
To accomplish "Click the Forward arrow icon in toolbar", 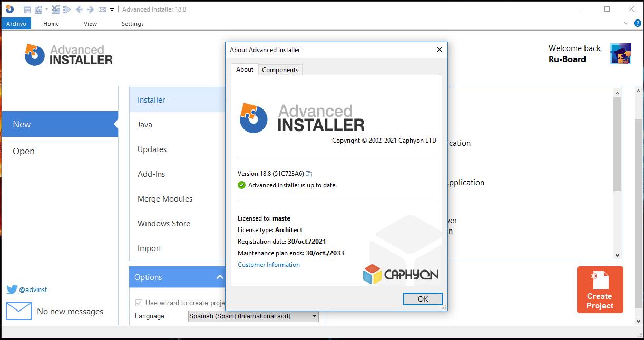I will (91, 9).
